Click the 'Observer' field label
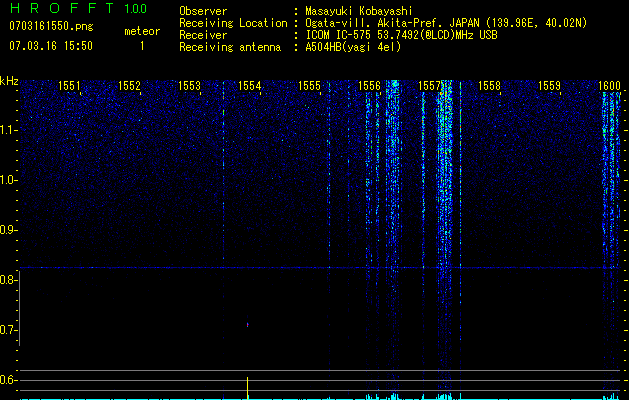 click(x=203, y=11)
